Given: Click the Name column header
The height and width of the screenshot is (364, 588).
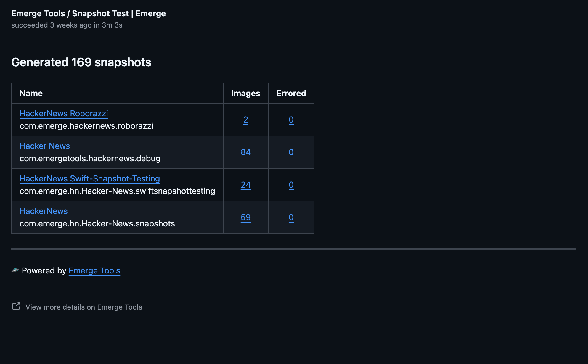Looking at the screenshot, I should 31,93.
